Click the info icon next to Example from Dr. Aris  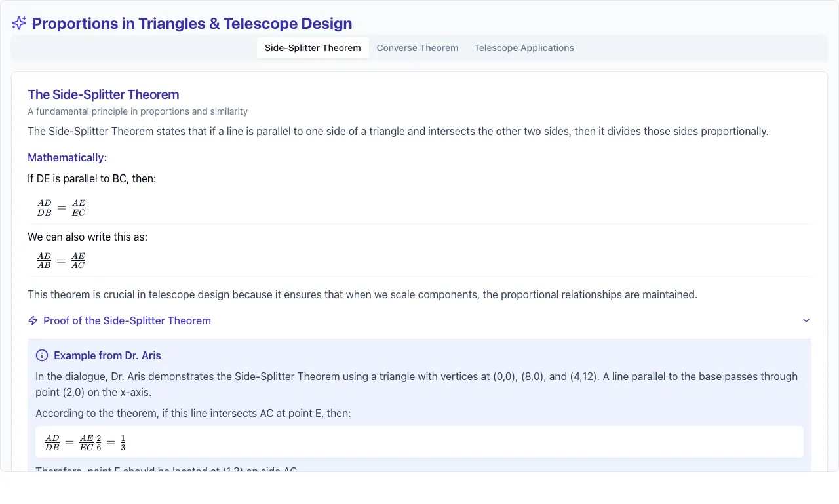[x=42, y=355]
